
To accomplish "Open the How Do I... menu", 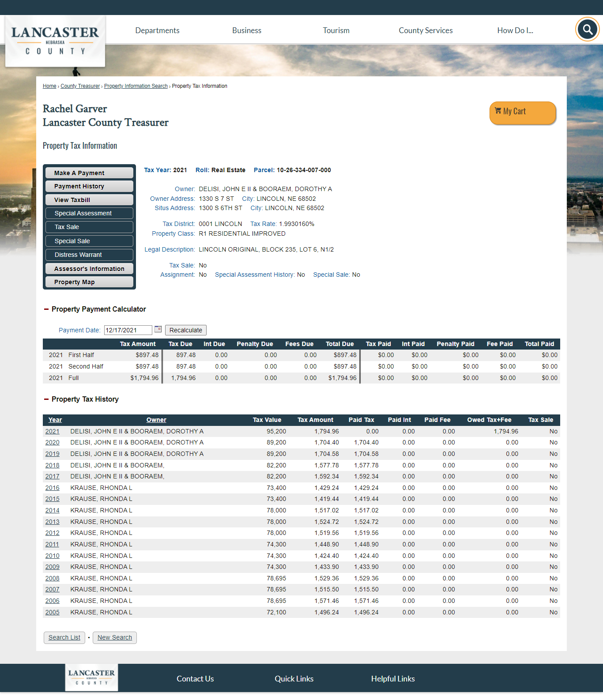I will pyautogui.click(x=515, y=30).
